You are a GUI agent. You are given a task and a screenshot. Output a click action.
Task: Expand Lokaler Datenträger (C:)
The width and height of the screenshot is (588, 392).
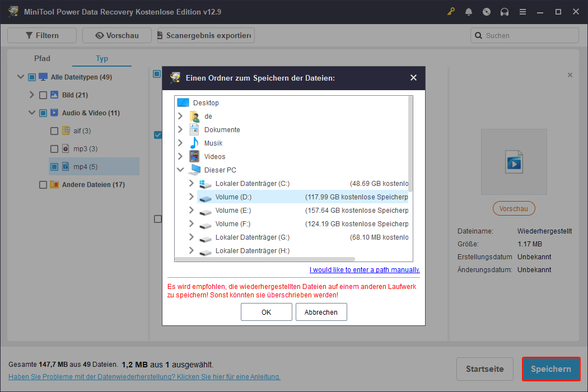192,183
